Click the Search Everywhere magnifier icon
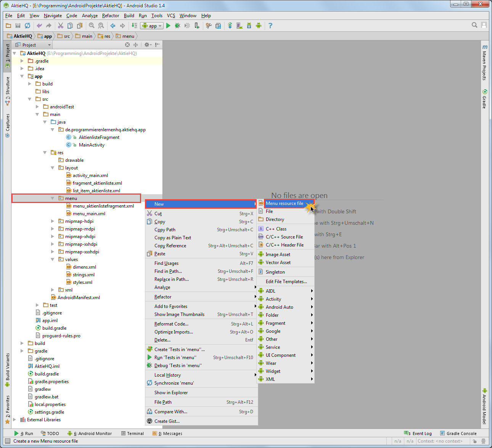This screenshot has height=448, width=492. 474,25
